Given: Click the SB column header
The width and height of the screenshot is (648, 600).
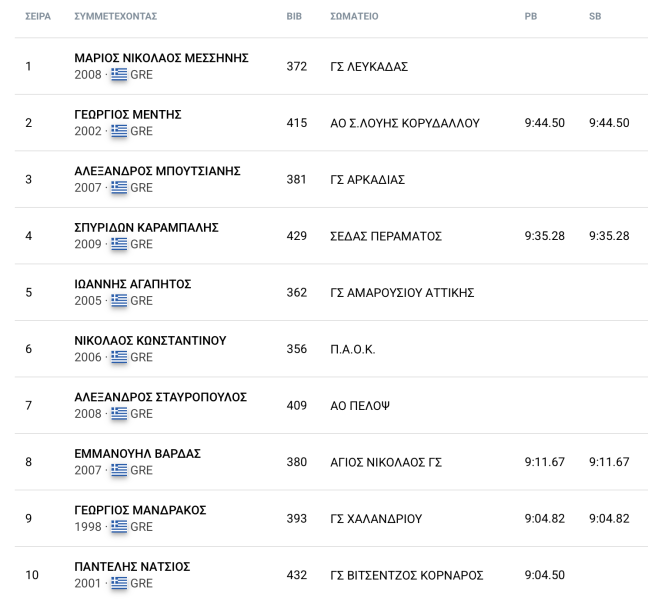Looking at the screenshot, I should (596, 17).
